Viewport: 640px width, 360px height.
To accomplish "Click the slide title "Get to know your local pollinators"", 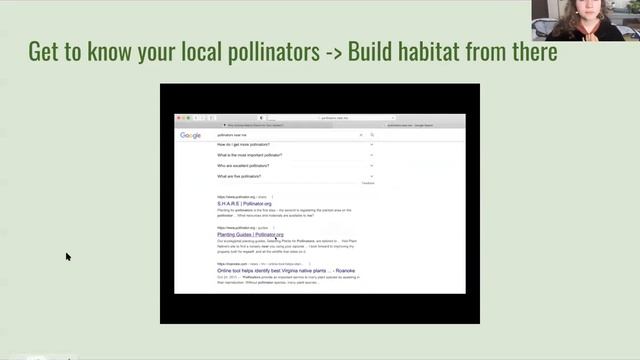I will (174, 51).
